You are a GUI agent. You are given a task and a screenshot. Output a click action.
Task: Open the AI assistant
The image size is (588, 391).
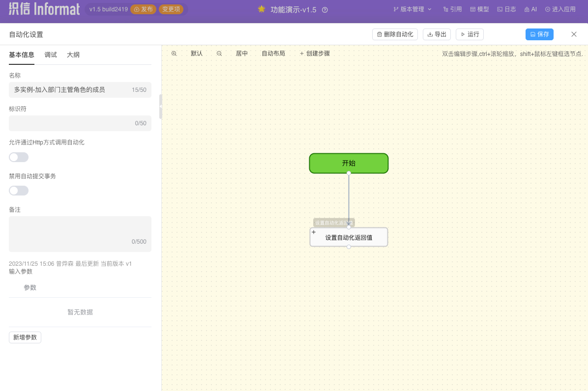click(x=530, y=9)
